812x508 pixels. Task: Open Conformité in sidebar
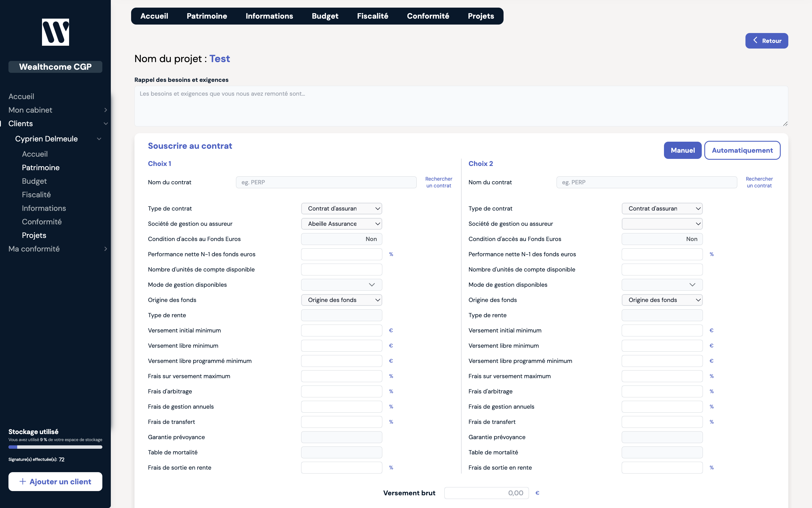click(x=42, y=222)
